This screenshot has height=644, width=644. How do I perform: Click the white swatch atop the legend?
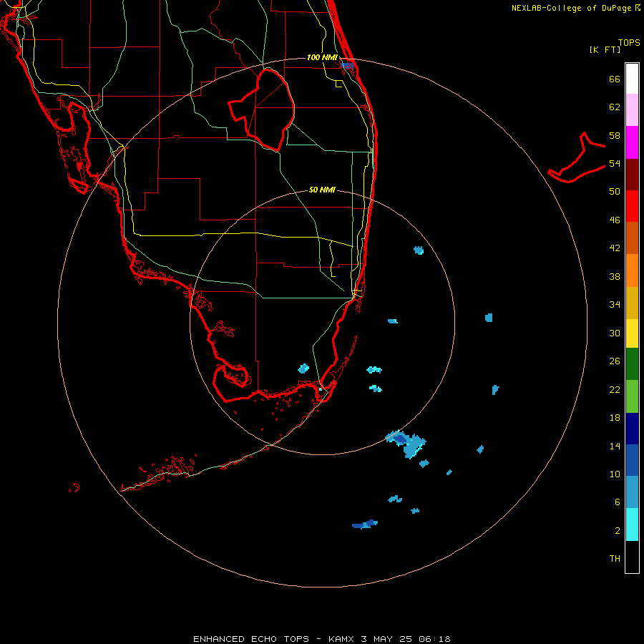click(632, 79)
